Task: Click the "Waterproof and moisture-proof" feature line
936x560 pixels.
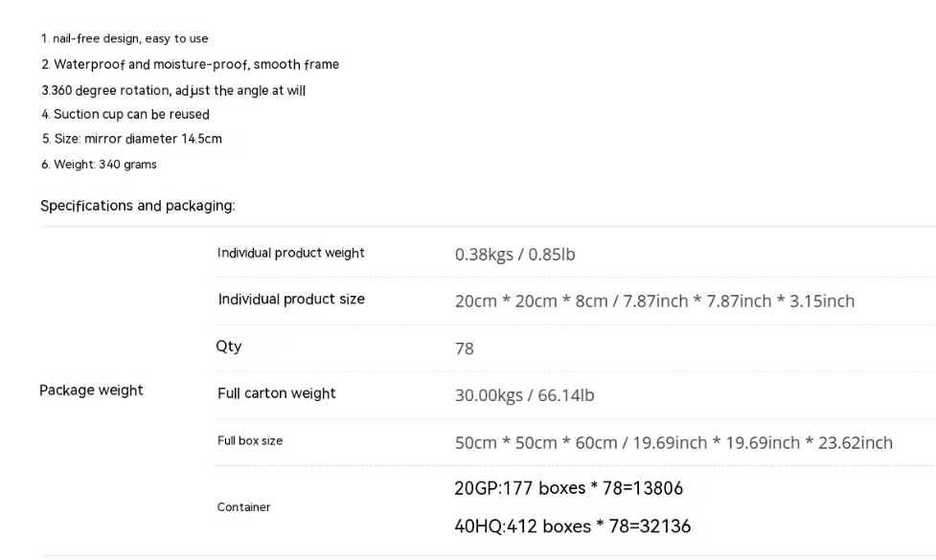Action: point(190,65)
